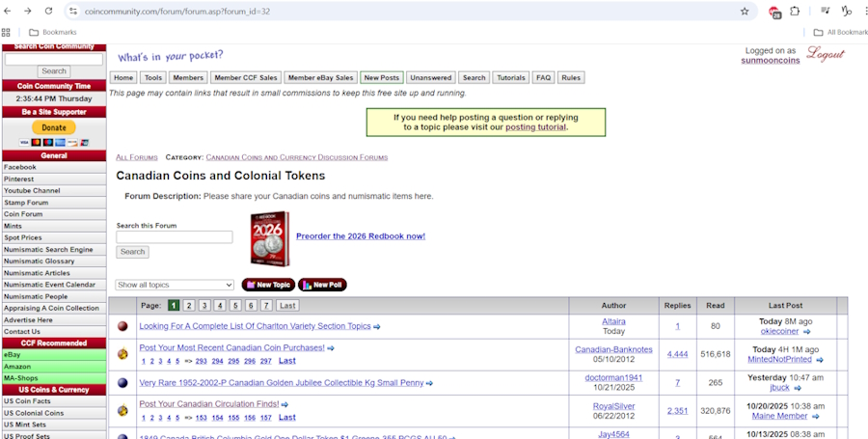Viewport: 868px width, 439px height.
Task: Go to page 2 of topics
Action: click(189, 305)
